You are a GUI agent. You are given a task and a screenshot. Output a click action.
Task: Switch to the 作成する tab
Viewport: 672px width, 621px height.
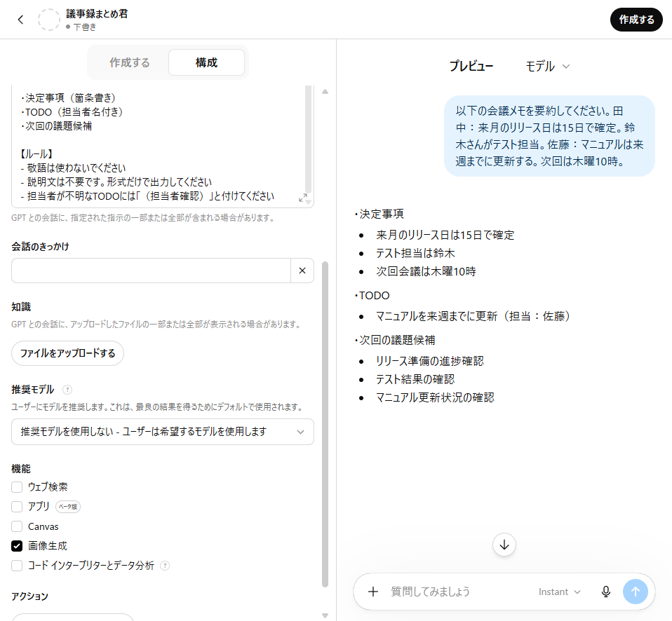(130, 62)
